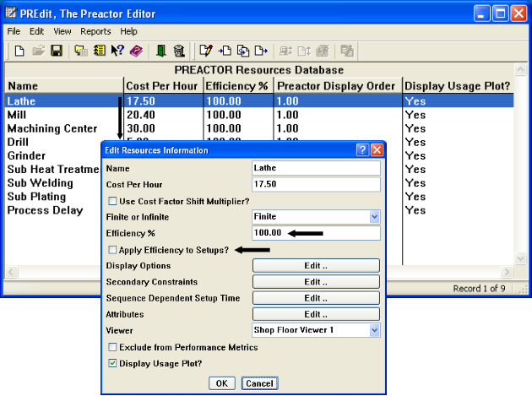Activate the What's This help pointer
The width and height of the screenshot is (532, 396).
click(x=117, y=51)
